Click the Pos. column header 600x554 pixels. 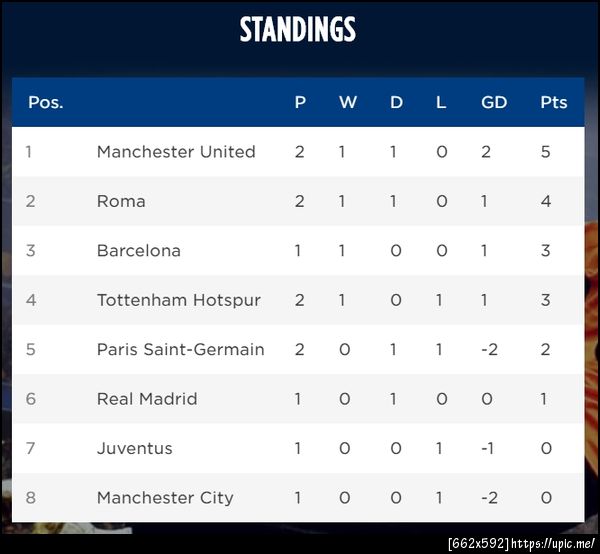point(45,102)
